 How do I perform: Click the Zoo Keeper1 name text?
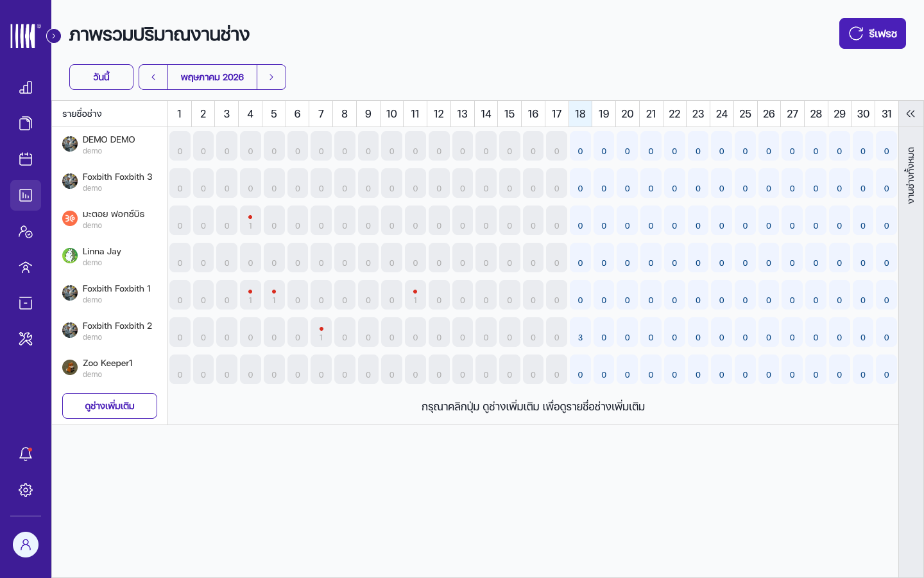(108, 363)
